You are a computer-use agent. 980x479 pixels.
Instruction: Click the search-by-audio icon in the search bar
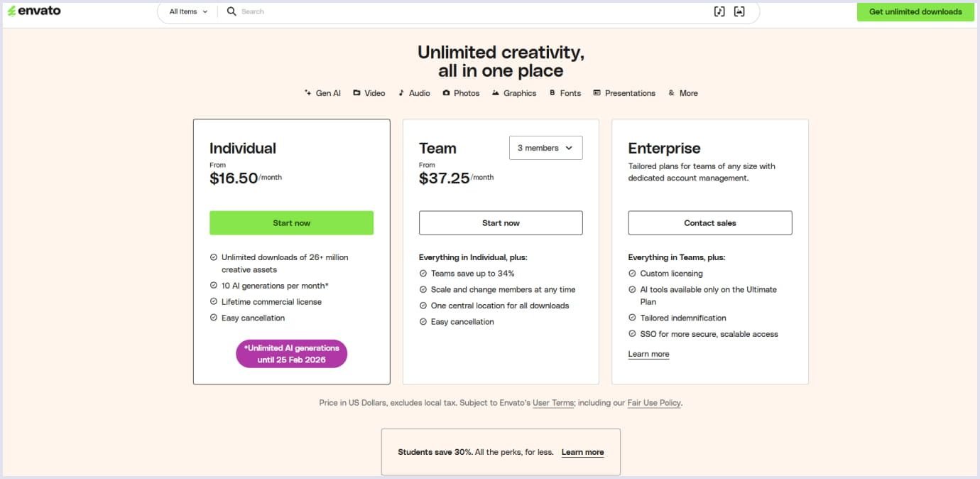pos(719,11)
